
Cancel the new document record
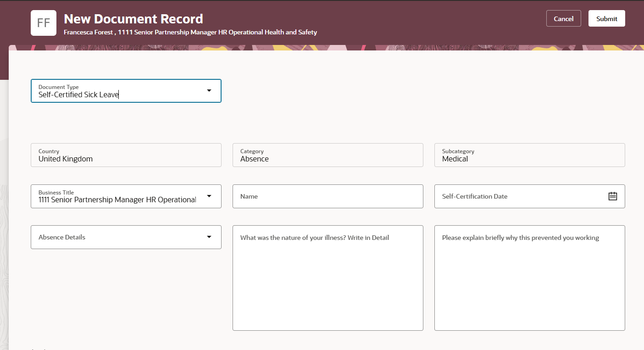tap(564, 18)
